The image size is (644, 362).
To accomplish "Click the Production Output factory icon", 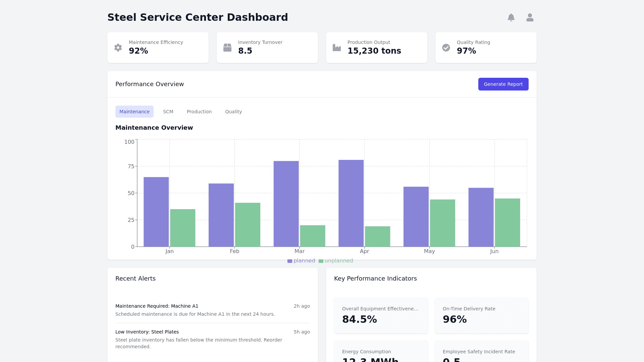I will 337,48.
